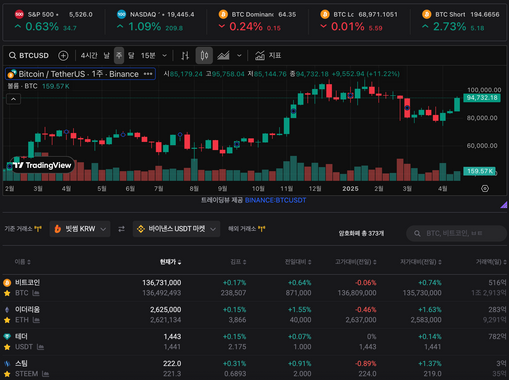Toggle the favorite star for USDT
This screenshot has width=509, height=380.
tap(7, 347)
